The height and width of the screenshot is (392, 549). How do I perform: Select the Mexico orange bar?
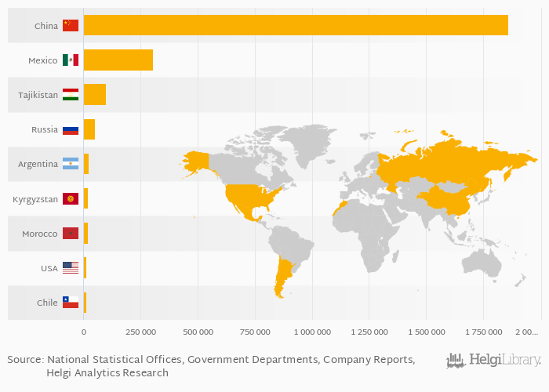tap(118, 60)
